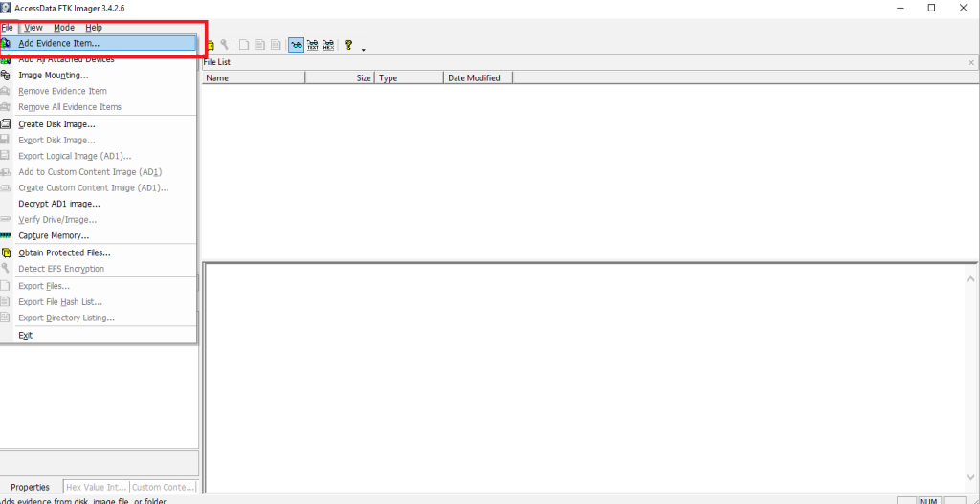Click the AccessData FTK Imager title bar icon
This screenshot has height=504, width=980.
pos(7,8)
